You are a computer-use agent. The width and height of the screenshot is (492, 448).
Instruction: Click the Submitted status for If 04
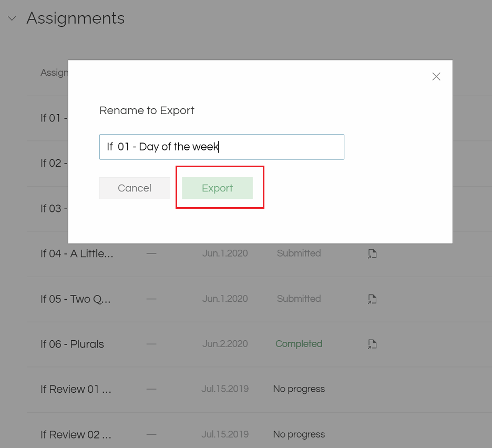click(299, 253)
